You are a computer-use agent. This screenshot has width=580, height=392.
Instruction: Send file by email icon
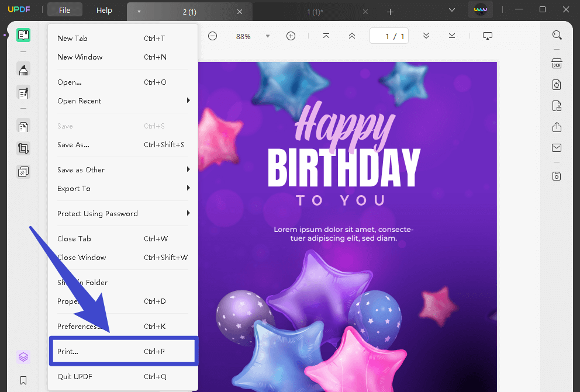click(557, 148)
